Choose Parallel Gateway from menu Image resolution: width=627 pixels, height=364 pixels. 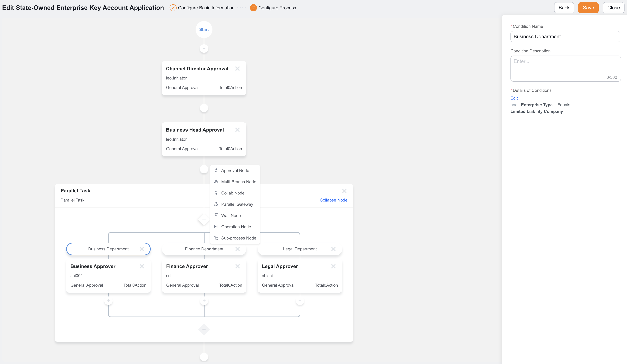click(235, 204)
